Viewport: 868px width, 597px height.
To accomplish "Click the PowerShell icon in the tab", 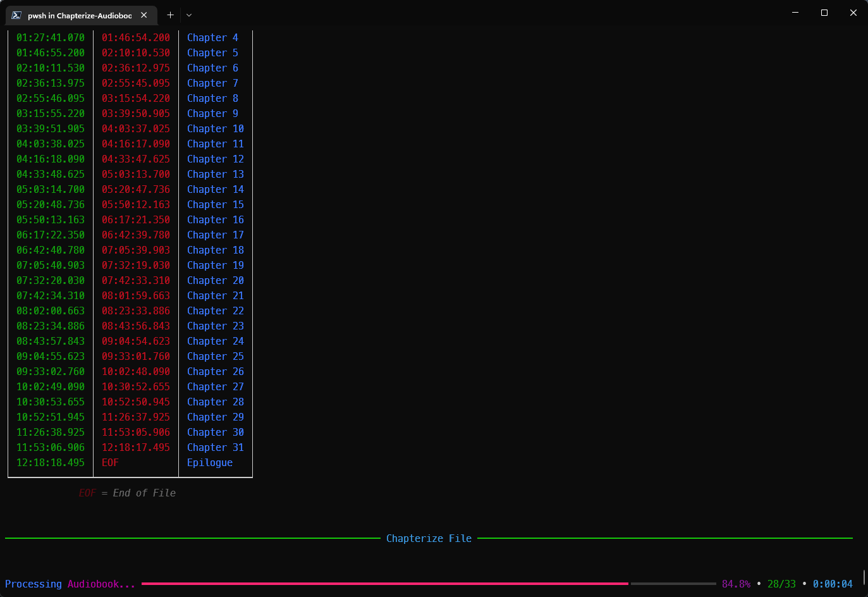I will [17, 15].
